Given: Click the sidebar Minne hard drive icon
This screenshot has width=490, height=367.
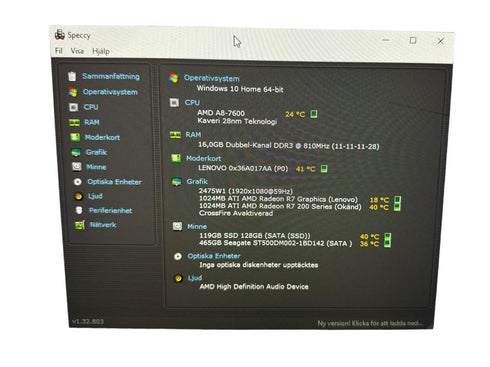Looking at the screenshot, I should pyautogui.click(x=77, y=167).
